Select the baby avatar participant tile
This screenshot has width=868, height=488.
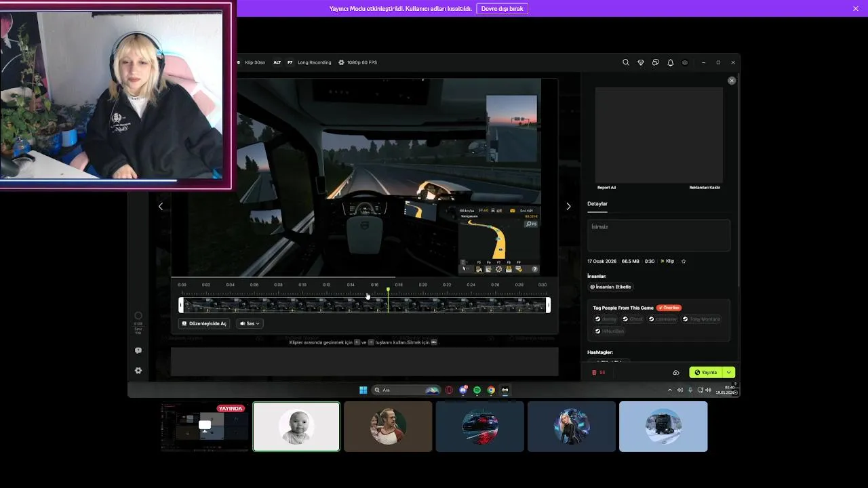296,426
